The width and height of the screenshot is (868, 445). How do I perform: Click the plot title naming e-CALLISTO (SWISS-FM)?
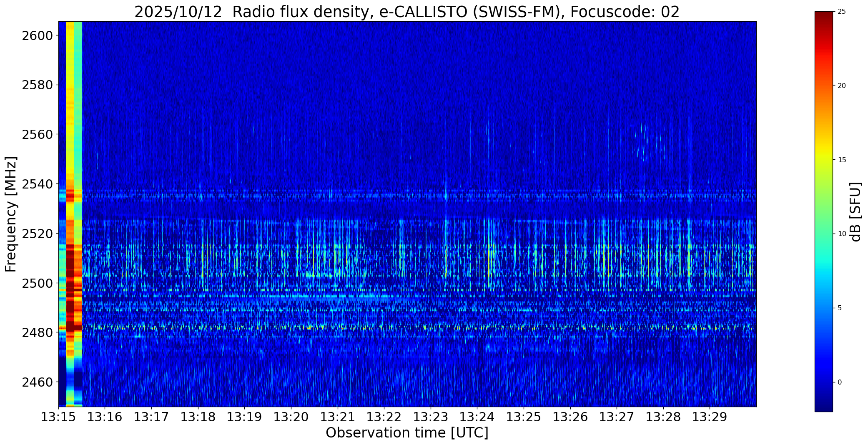(407, 12)
